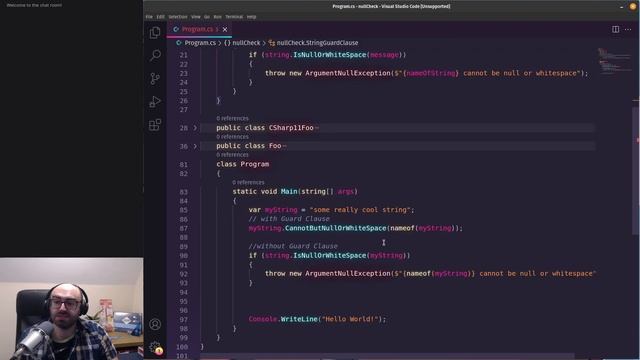This screenshot has width=640, height=360.
Task: Show references above class CSharp11Foo
Action: click(232, 118)
